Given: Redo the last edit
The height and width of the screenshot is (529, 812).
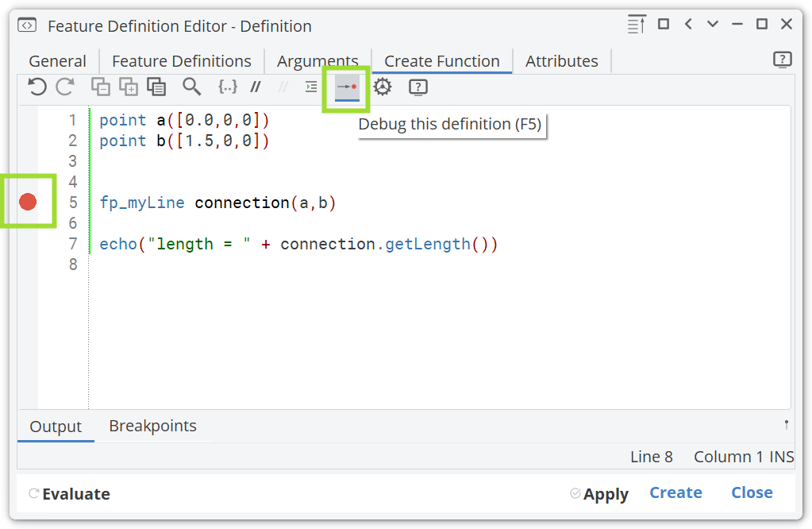Looking at the screenshot, I should point(65,87).
